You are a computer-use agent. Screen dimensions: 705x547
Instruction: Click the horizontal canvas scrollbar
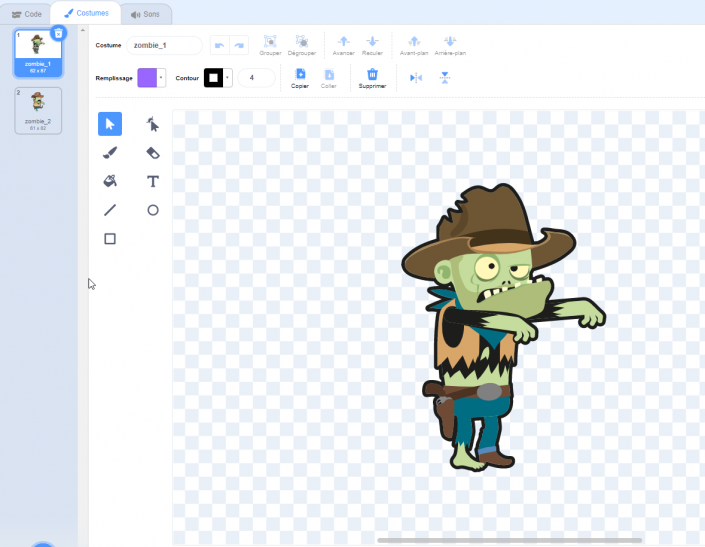(509, 540)
